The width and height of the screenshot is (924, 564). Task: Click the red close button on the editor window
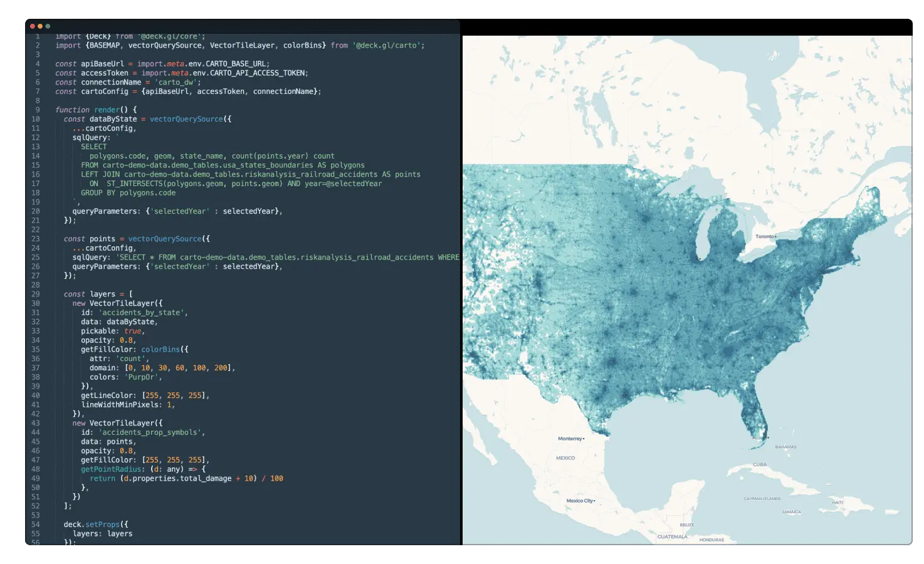click(x=31, y=26)
